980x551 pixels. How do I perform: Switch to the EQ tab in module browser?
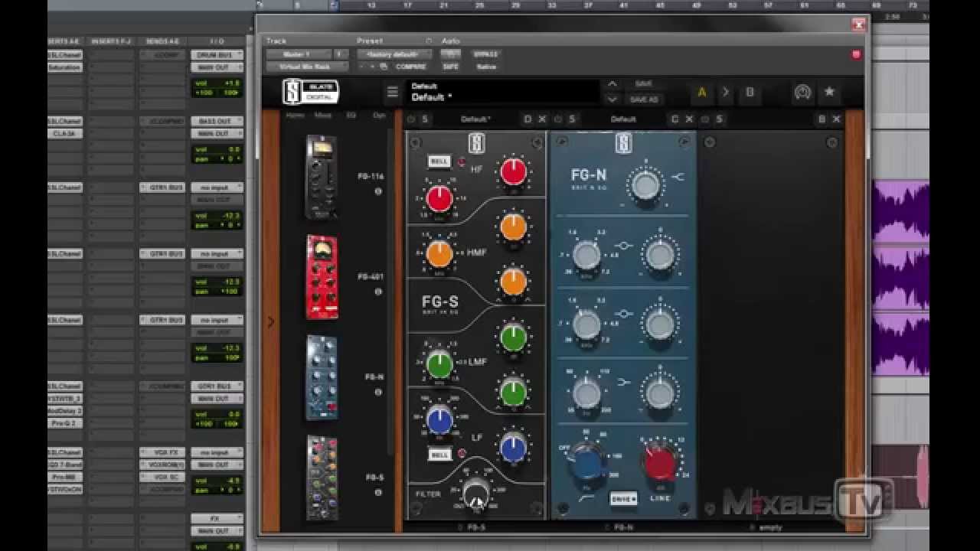tap(351, 116)
